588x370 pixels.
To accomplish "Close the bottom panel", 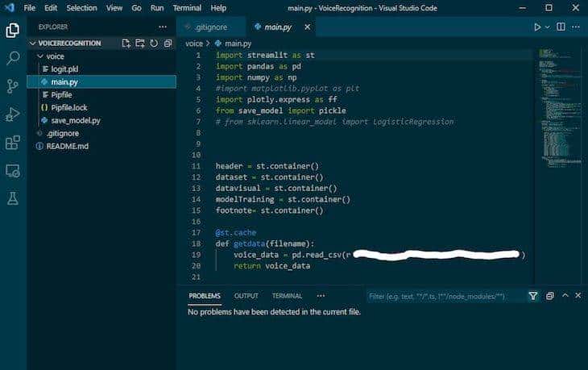I will pyautogui.click(x=578, y=296).
